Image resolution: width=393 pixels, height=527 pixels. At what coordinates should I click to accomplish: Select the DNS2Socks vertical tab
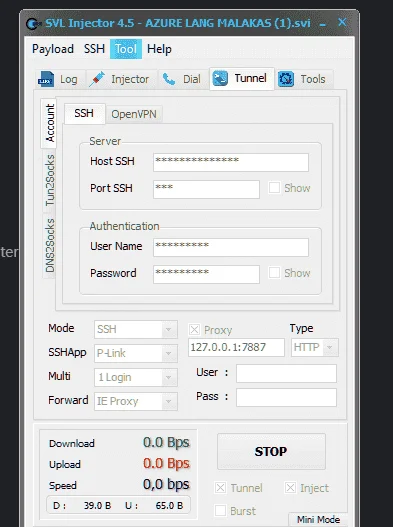pos(49,245)
